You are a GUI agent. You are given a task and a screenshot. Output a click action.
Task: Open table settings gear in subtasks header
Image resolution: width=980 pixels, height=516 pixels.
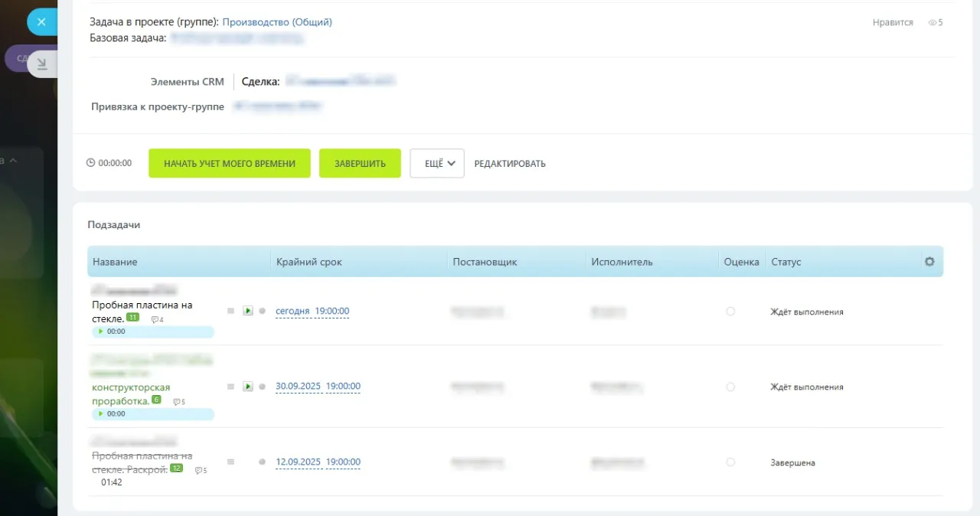click(x=929, y=262)
